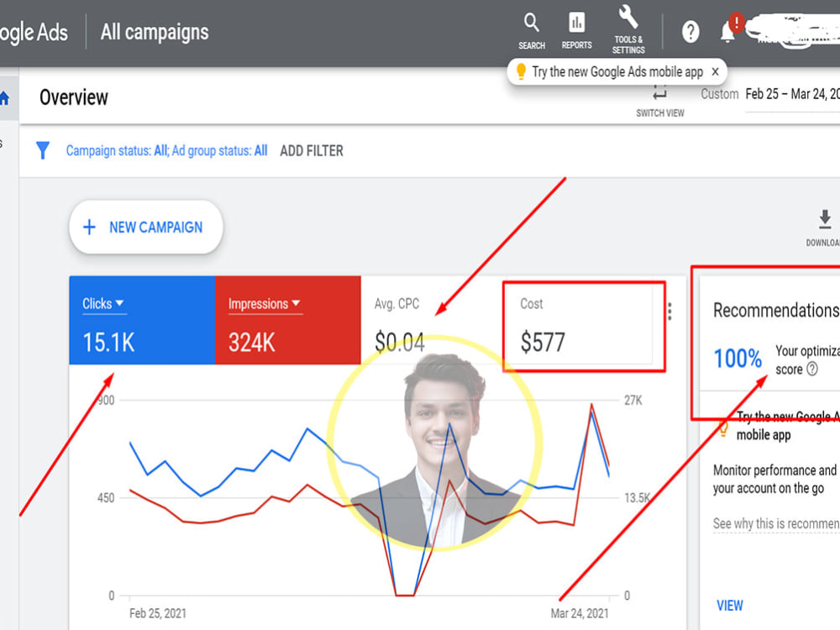Dismiss the mobile app tip banner
840x630 pixels.
pos(715,71)
